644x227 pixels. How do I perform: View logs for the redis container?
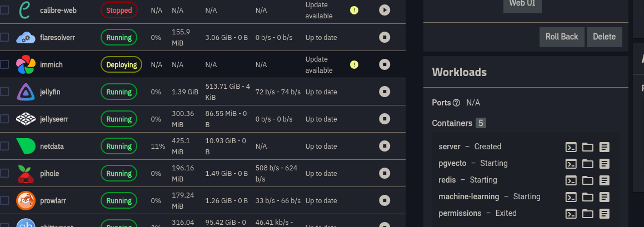[x=605, y=180]
